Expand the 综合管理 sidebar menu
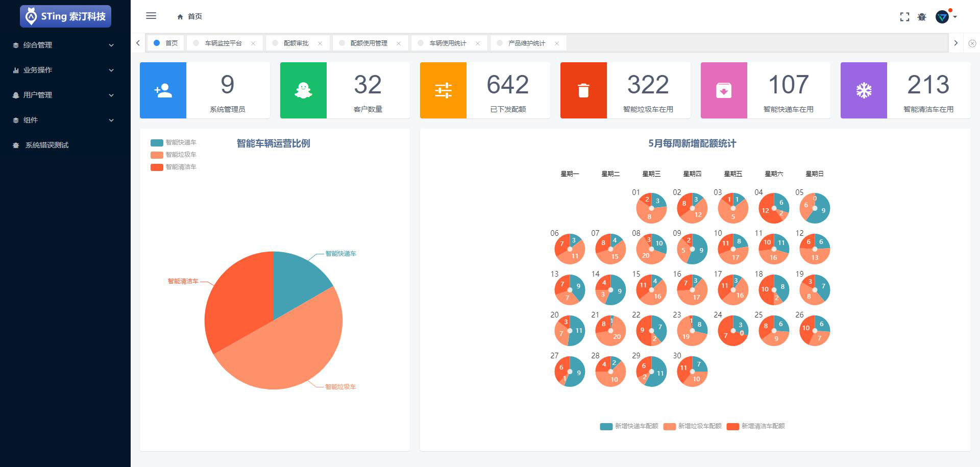 pyautogui.click(x=64, y=45)
